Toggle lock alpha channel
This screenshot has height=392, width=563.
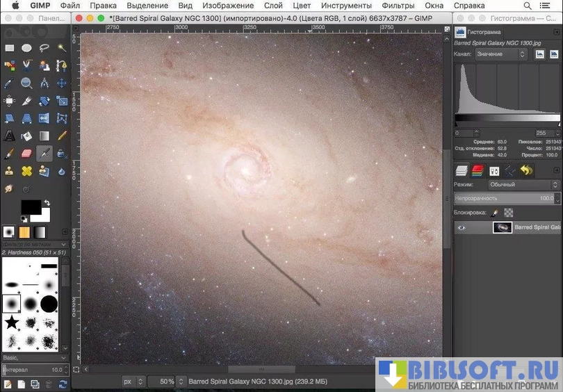508,213
